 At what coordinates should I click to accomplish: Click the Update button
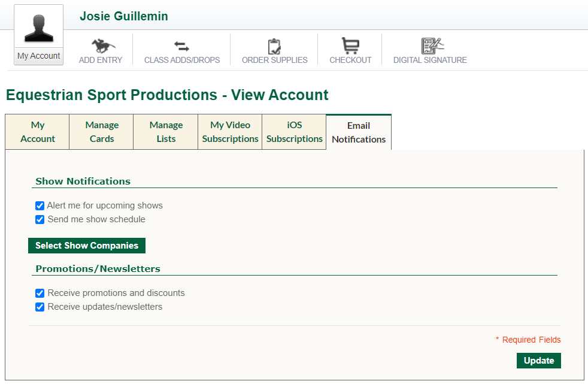[x=538, y=361]
